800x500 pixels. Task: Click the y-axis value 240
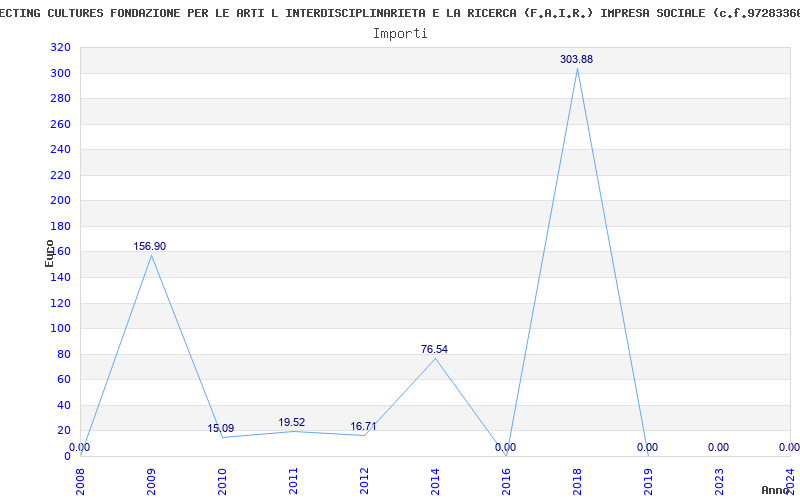pyautogui.click(x=60, y=150)
